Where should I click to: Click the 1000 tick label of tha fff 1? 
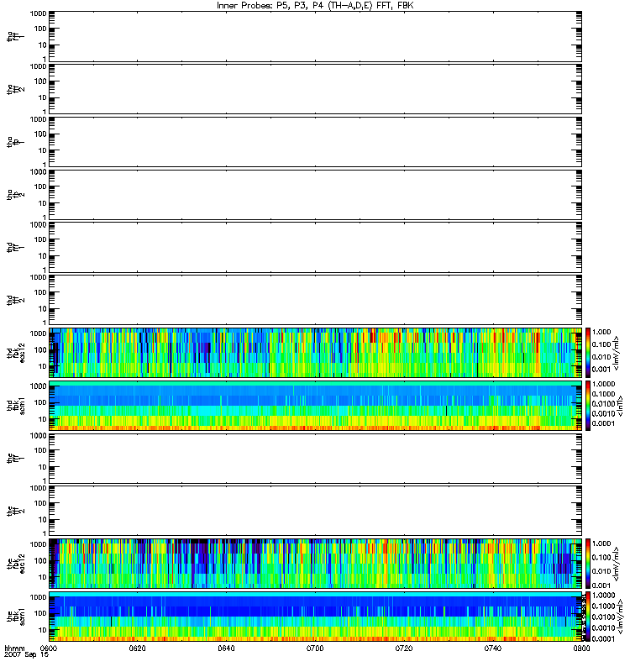pos(38,13)
